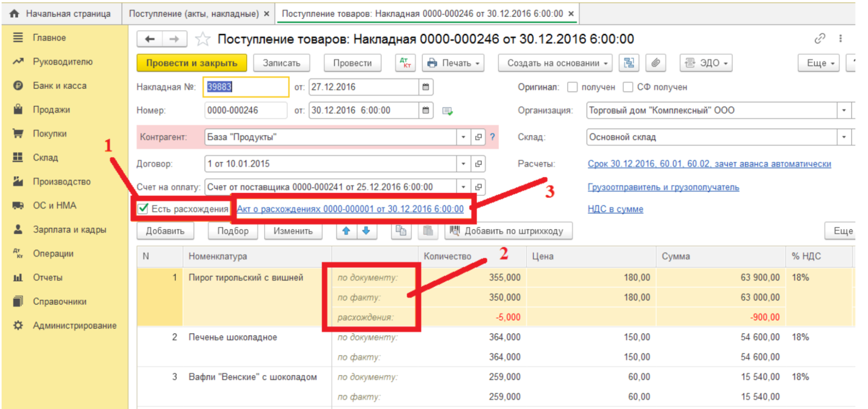868x409 pixels.
Task: Switch to 'Поступление (акты, накладные)' tab
Action: point(194,14)
